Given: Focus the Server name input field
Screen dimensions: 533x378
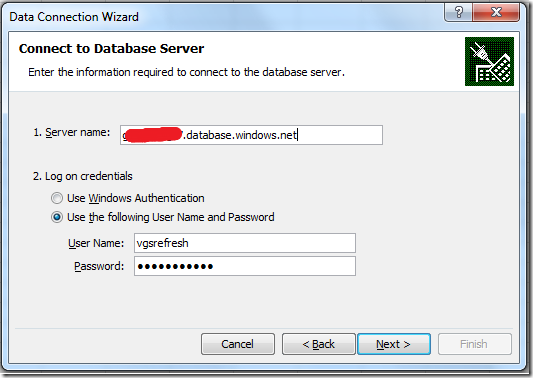Looking at the screenshot, I should tap(251, 135).
